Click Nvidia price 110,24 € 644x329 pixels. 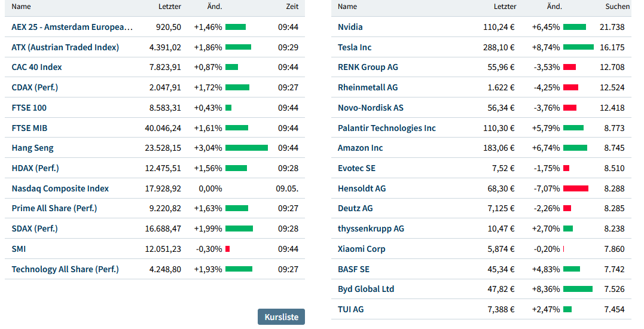point(499,27)
